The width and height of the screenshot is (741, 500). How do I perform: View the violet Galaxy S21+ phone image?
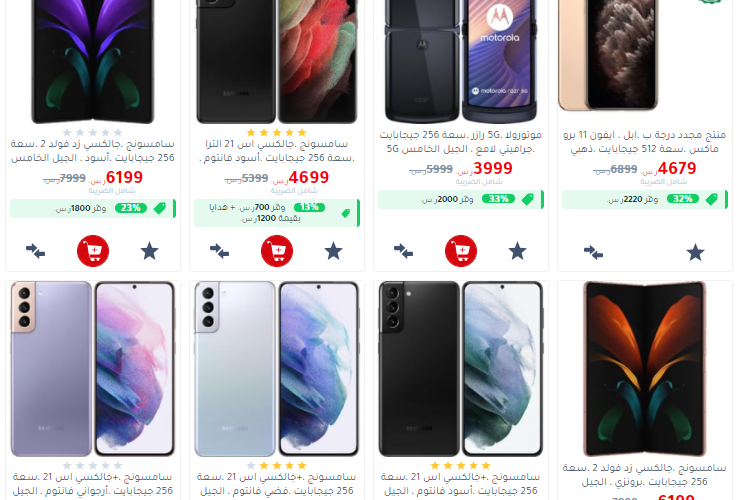tap(93, 369)
